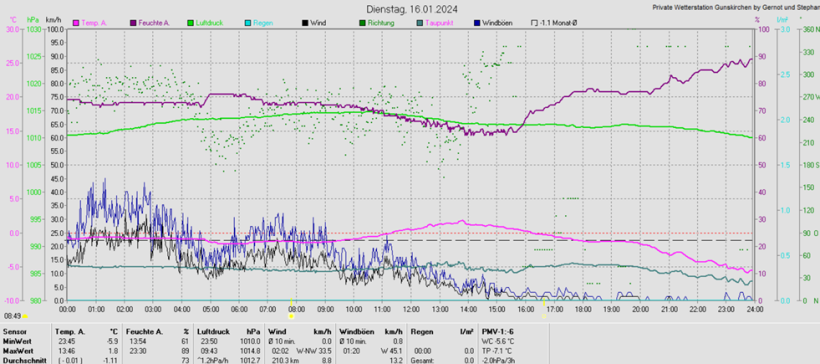Viewport: 820px width, 364px height.
Task: Click the green Luftdruck legend swatch
Action: coord(190,23)
